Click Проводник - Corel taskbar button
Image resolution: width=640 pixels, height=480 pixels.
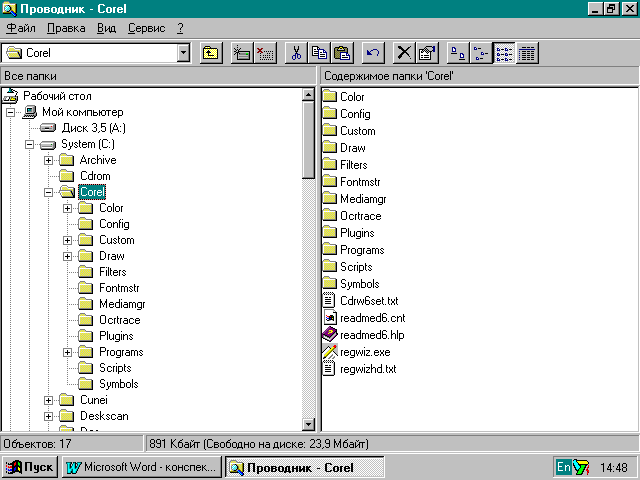(x=304, y=467)
